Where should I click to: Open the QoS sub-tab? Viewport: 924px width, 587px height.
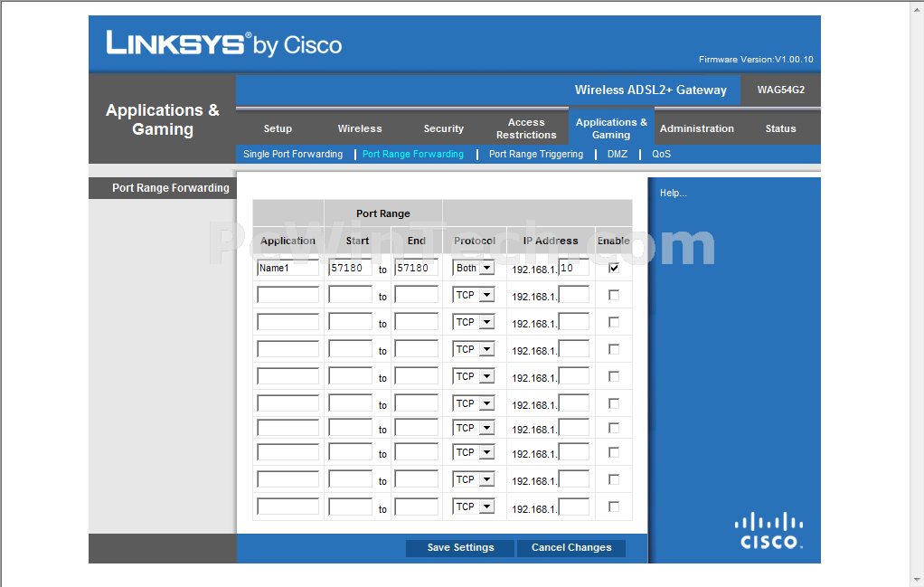tap(661, 154)
